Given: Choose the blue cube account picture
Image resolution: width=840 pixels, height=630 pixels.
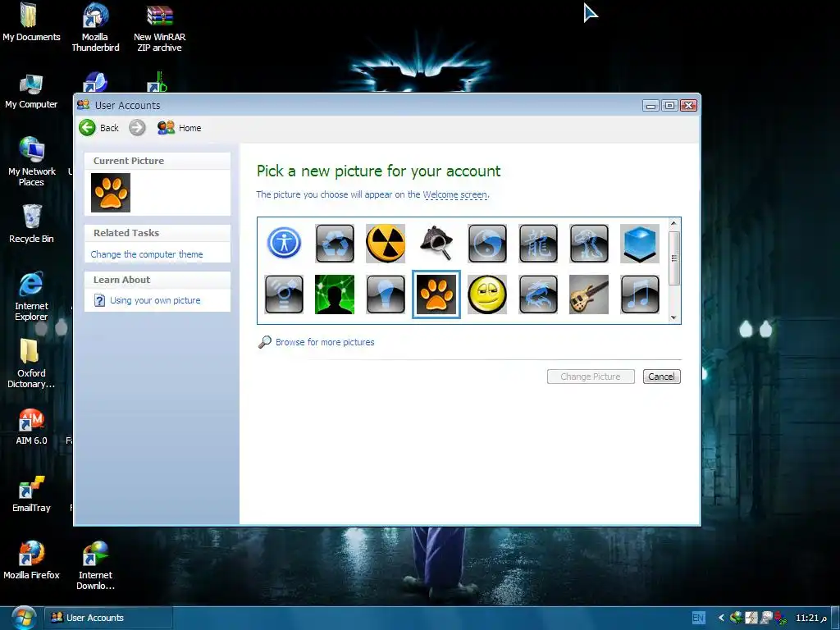Looking at the screenshot, I should [x=640, y=243].
